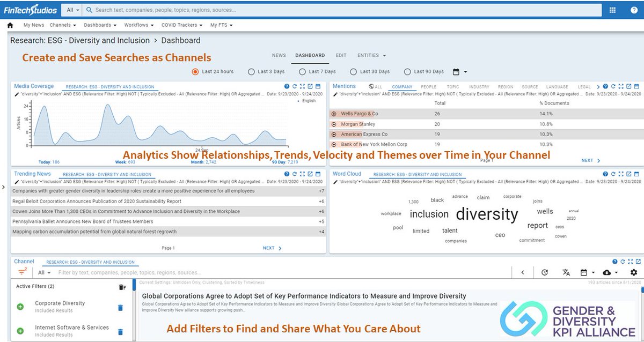Select the Industry tab in Mentions
The width and height of the screenshot is (644, 342).
(479, 87)
